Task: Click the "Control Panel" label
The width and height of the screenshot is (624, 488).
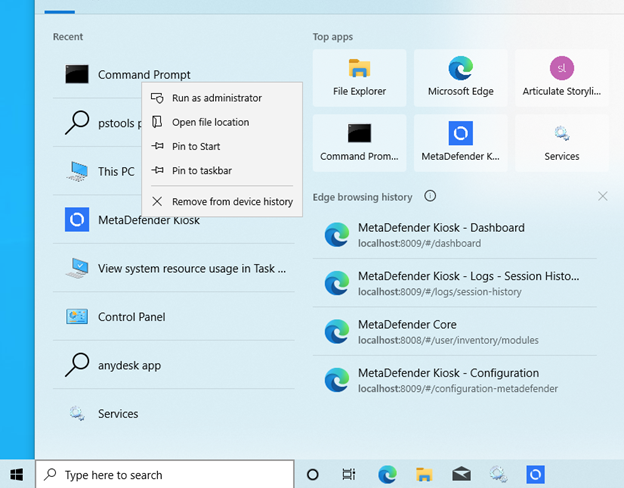Action: (132, 317)
